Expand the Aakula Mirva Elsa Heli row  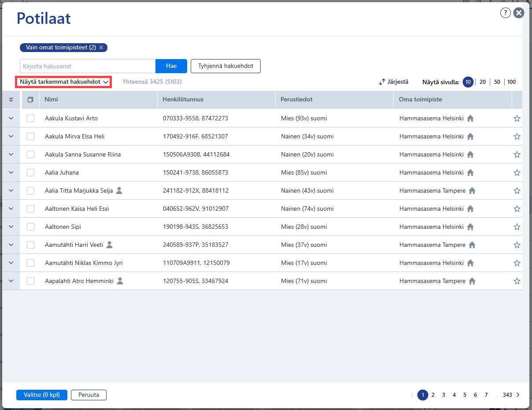pyautogui.click(x=11, y=136)
